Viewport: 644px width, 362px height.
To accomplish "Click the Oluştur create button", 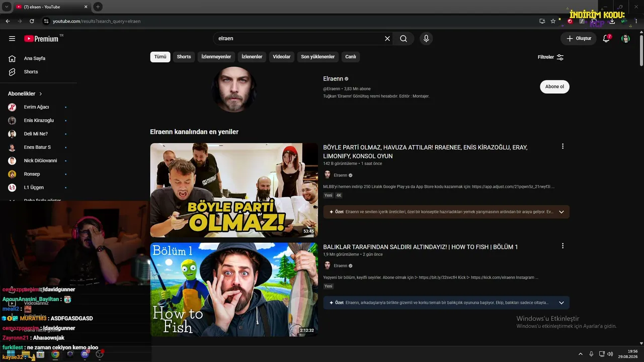I will point(579,39).
